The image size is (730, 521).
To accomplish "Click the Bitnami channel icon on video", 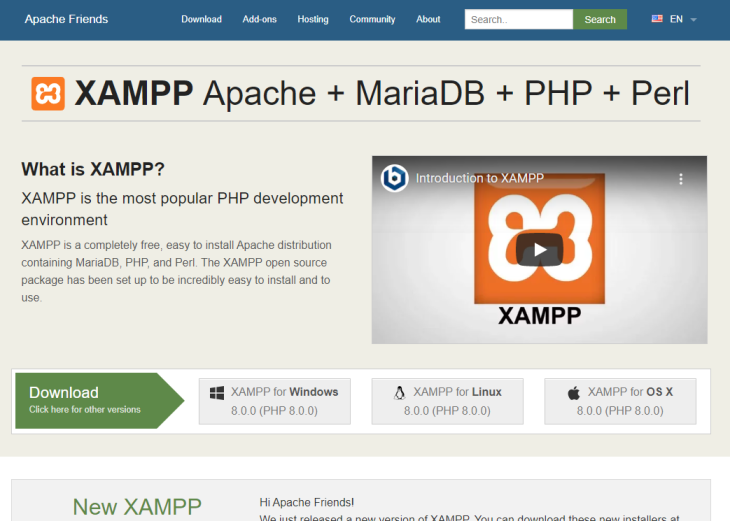I will click(x=394, y=178).
